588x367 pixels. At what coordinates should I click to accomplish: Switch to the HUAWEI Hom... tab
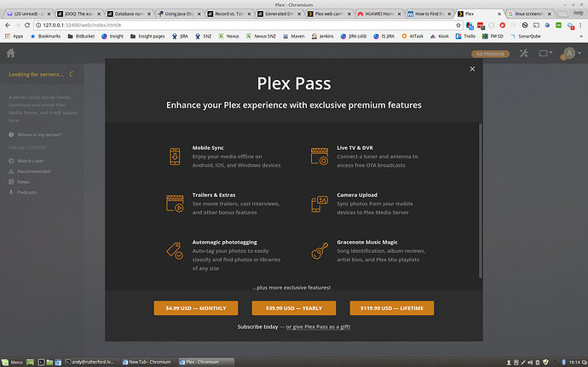pyautogui.click(x=379, y=14)
